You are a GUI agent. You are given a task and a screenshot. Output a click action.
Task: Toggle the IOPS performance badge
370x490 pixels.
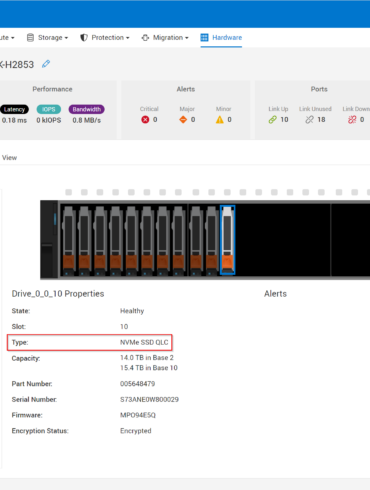click(49, 109)
